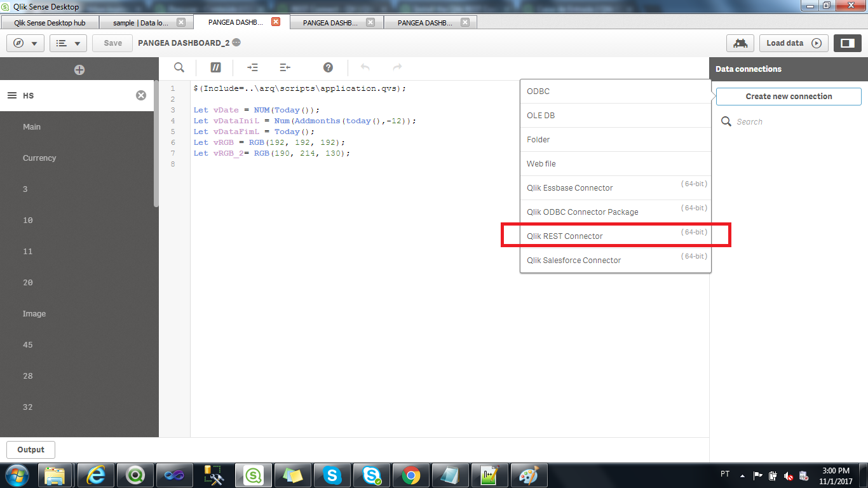Close the sample | Data lo... tab
Image resolution: width=868 pixels, height=488 pixels.
point(181,22)
